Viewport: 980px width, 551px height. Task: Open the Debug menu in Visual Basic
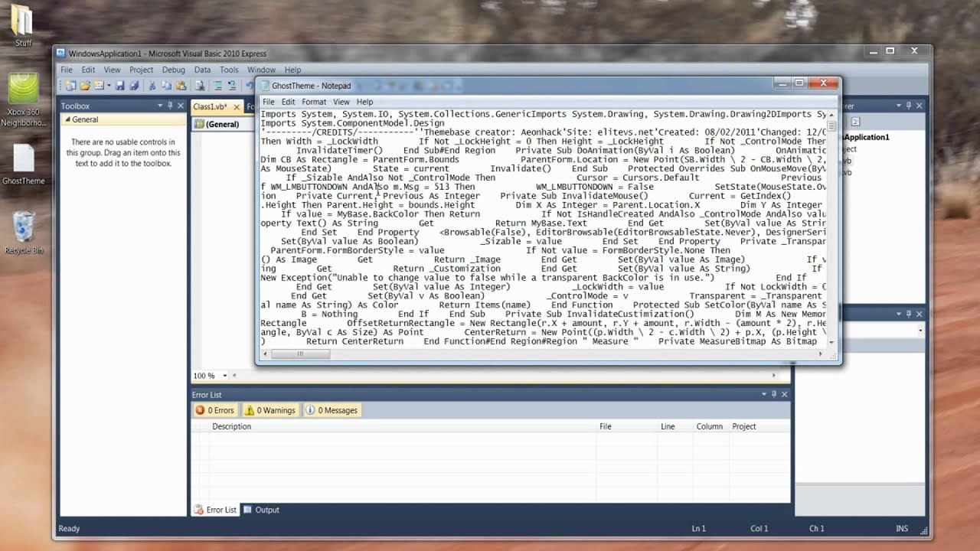pyautogui.click(x=174, y=70)
